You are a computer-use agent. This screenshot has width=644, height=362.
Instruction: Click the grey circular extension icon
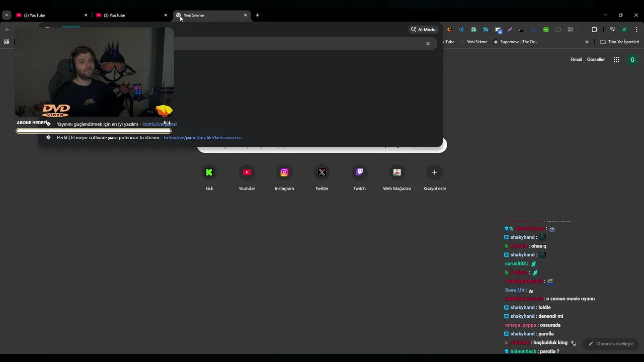[x=558, y=29]
